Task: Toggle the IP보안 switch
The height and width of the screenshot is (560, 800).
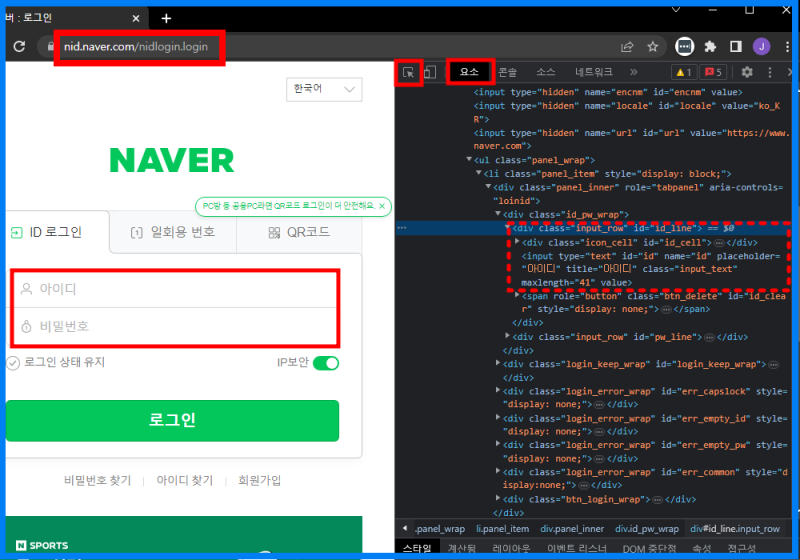Action: point(326,363)
